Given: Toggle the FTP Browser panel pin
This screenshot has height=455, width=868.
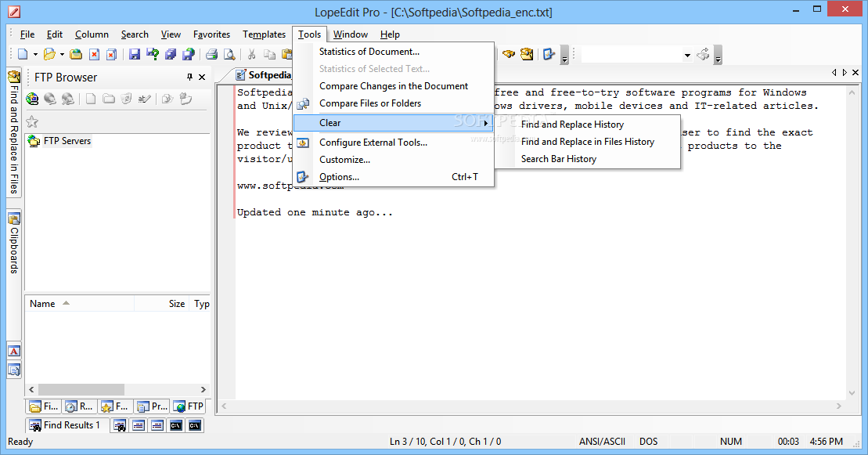Looking at the screenshot, I should pos(190,77).
